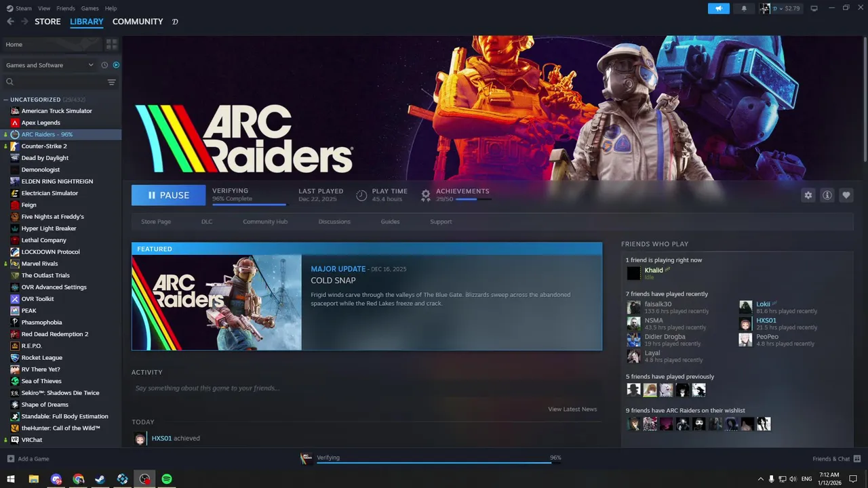Open the Windows Start menu
This screenshot has height=488, width=868.
tap(11, 479)
